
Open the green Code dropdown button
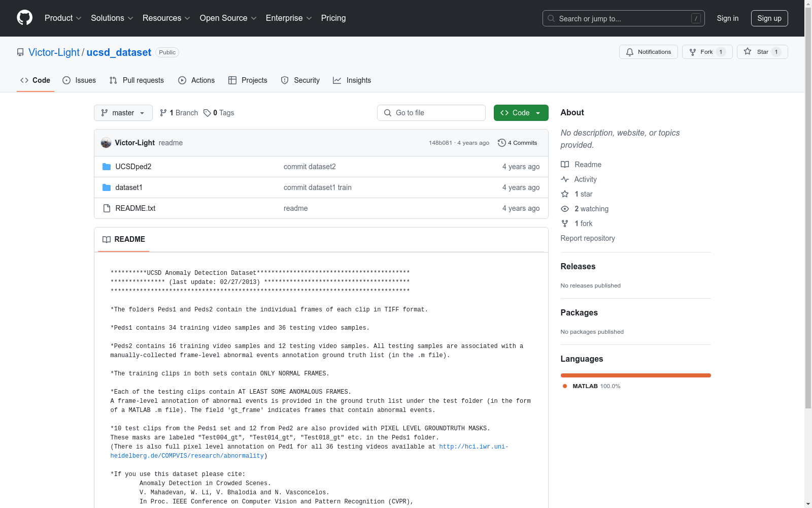[x=521, y=113]
